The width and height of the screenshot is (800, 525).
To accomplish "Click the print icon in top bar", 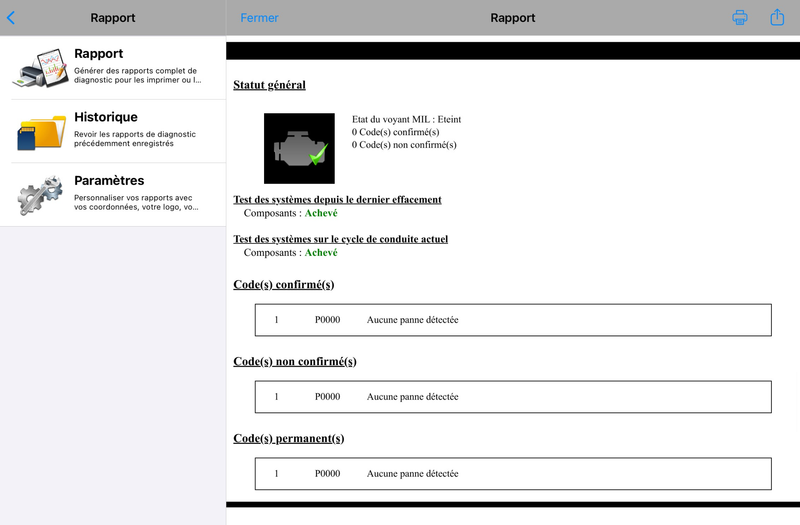I will pyautogui.click(x=740, y=18).
